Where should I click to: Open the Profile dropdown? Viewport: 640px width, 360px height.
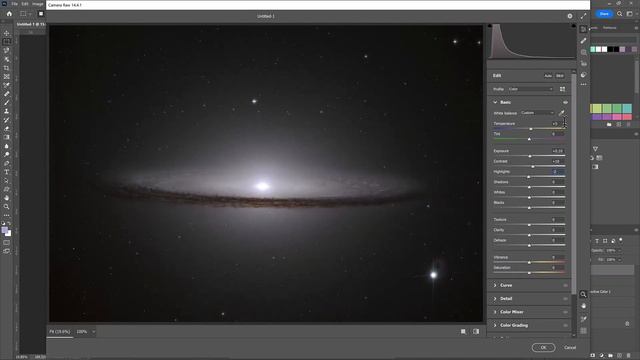[x=531, y=89]
